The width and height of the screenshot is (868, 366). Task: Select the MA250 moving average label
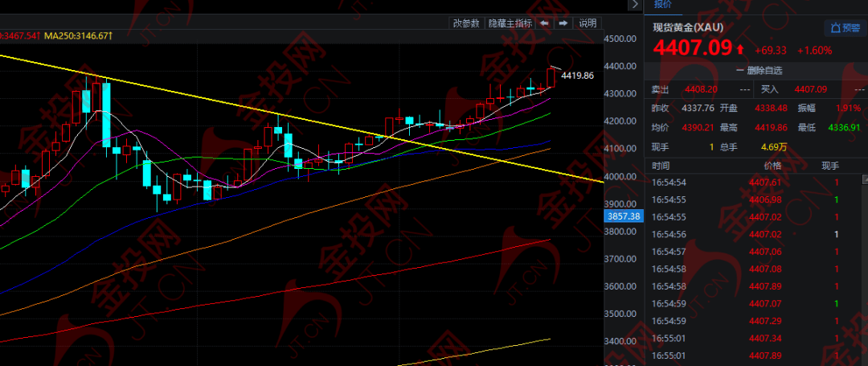[77, 36]
